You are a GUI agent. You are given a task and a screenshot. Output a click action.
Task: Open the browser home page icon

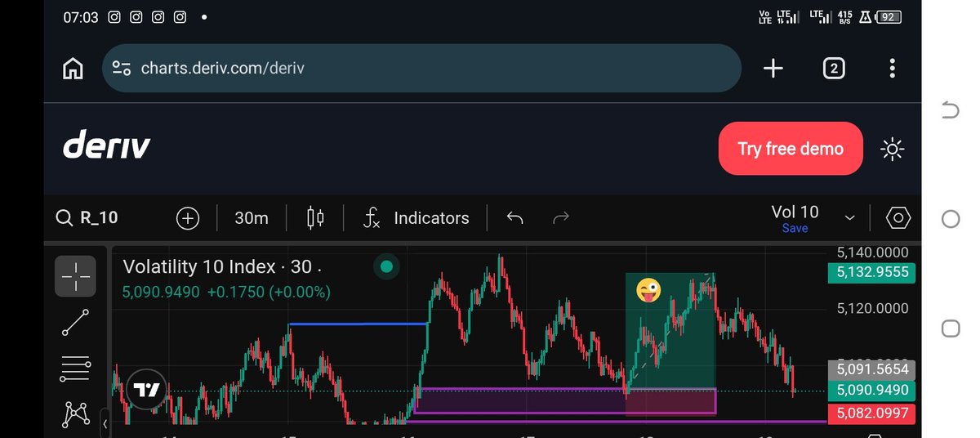click(x=73, y=69)
